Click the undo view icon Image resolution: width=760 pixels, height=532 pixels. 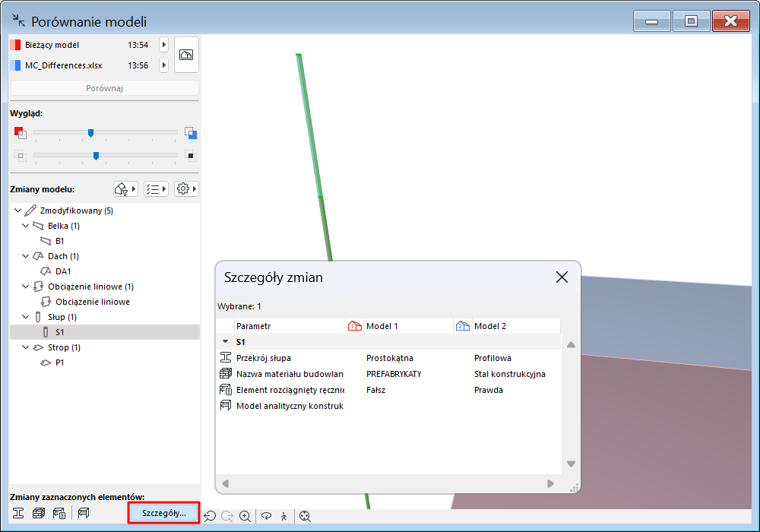click(210, 516)
